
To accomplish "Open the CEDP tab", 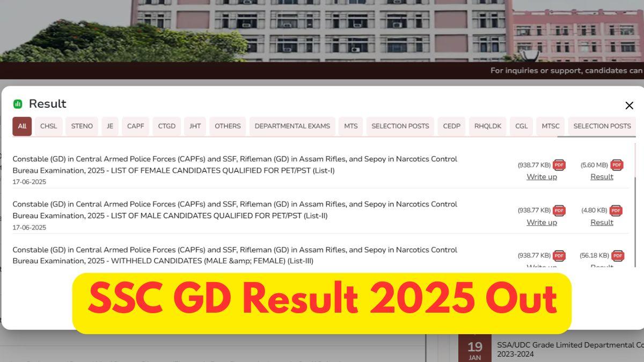I will click(452, 126).
